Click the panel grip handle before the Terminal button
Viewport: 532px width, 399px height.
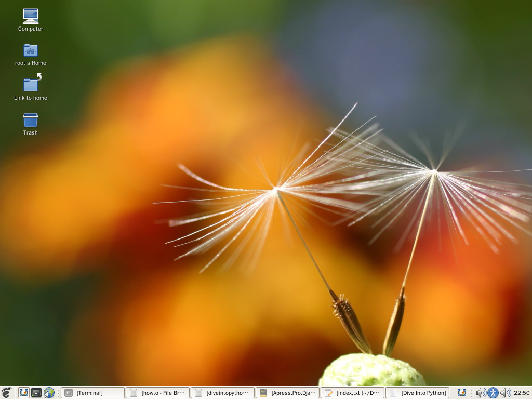[x=58, y=393]
